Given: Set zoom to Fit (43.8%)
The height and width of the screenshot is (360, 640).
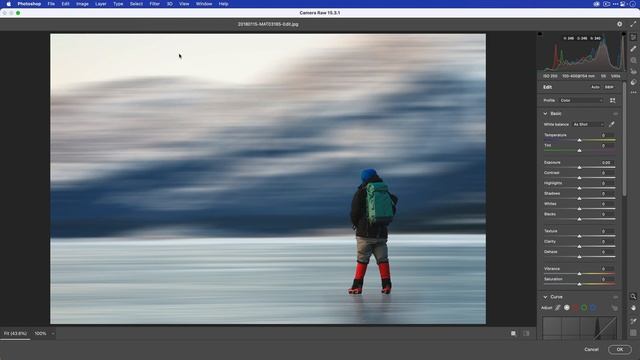Looking at the screenshot, I should pyautogui.click(x=15, y=333).
